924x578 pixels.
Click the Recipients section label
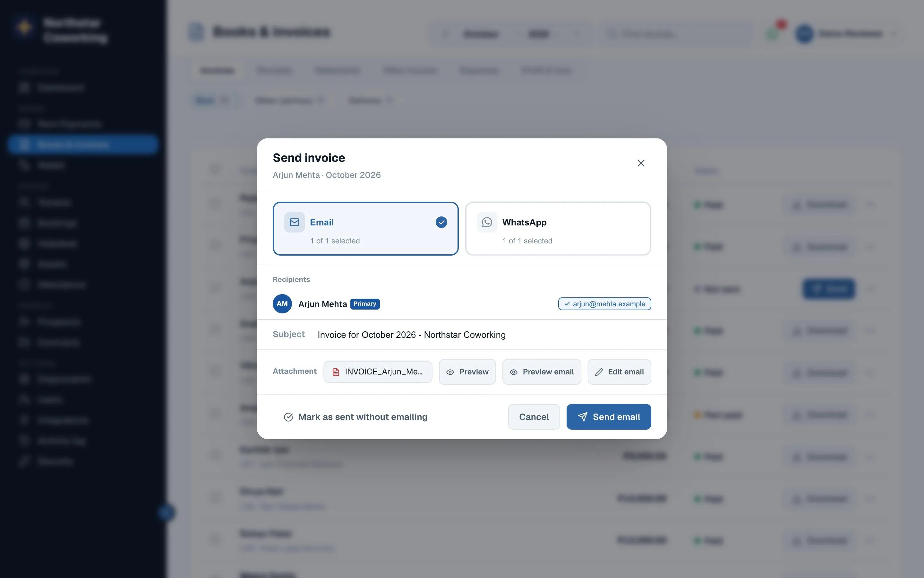[291, 279]
